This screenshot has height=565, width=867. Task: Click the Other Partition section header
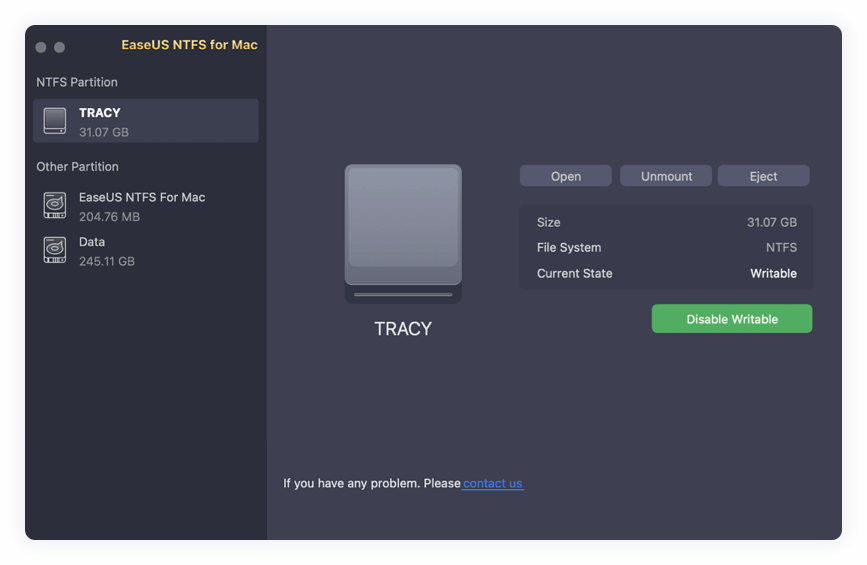point(77,166)
